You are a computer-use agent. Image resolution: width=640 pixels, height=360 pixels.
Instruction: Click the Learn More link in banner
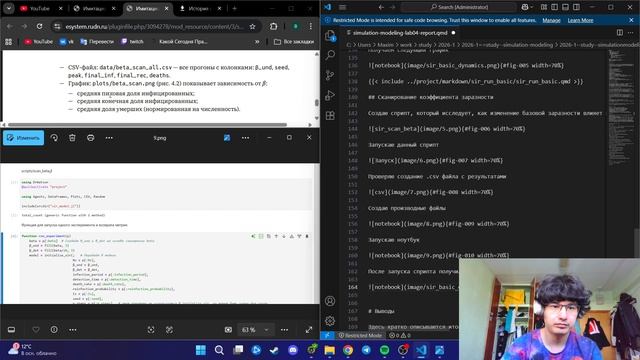tap(580, 20)
